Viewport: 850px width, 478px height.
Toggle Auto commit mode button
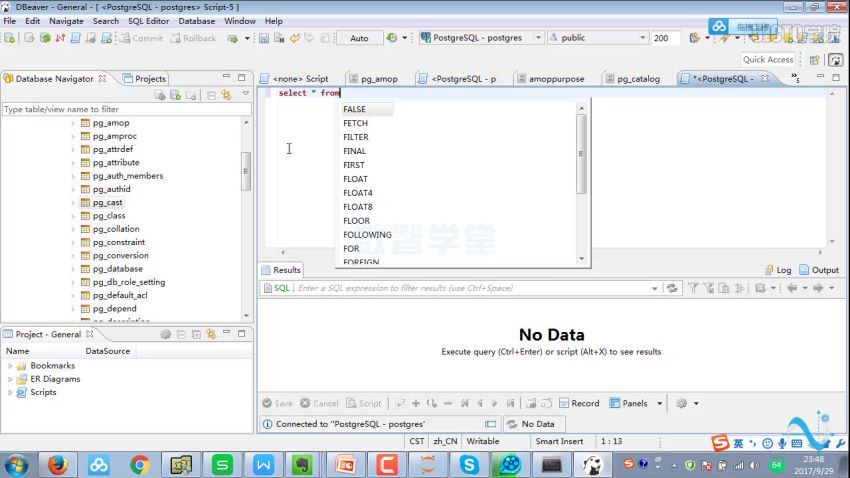[359, 38]
